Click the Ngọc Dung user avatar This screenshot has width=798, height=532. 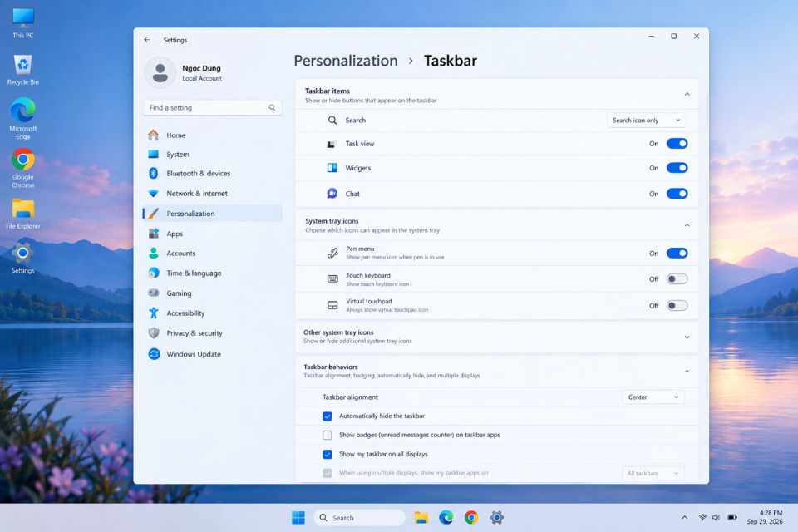[x=160, y=73]
